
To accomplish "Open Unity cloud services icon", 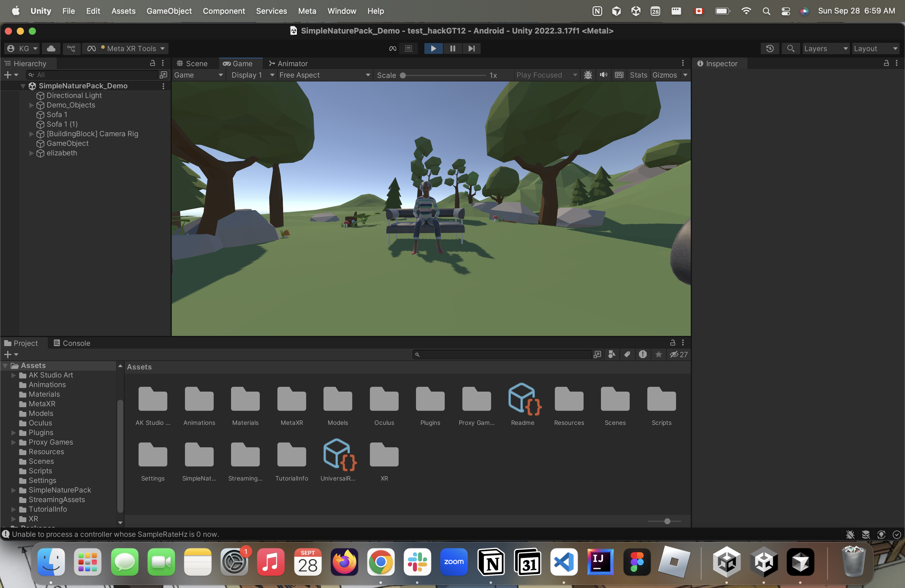I will 51,48.
